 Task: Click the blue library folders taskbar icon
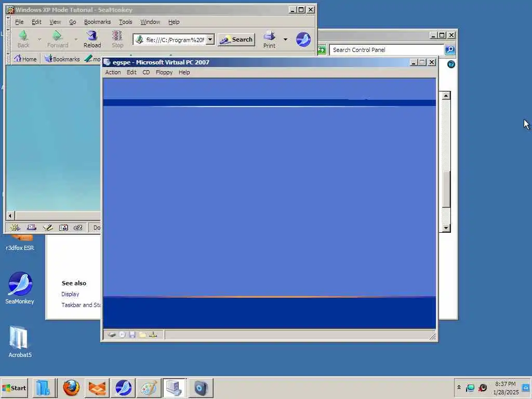coord(43,388)
